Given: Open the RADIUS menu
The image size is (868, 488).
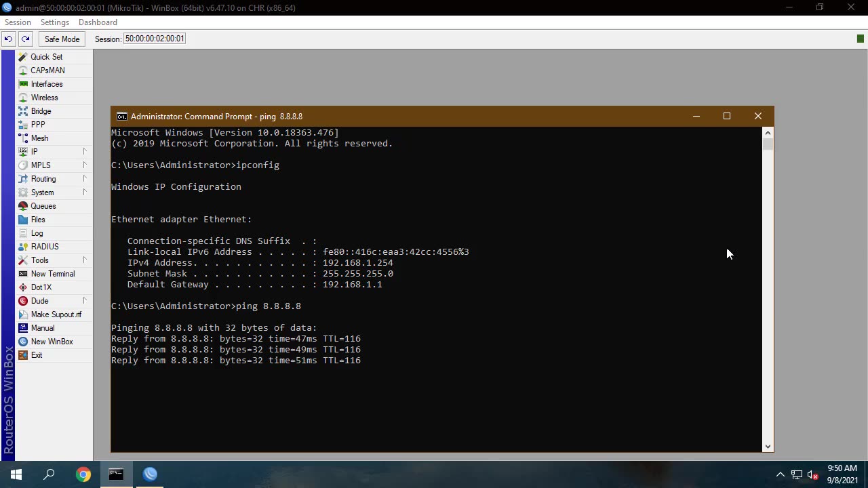Looking at the screenshot, I should click(x=44, y=247).
